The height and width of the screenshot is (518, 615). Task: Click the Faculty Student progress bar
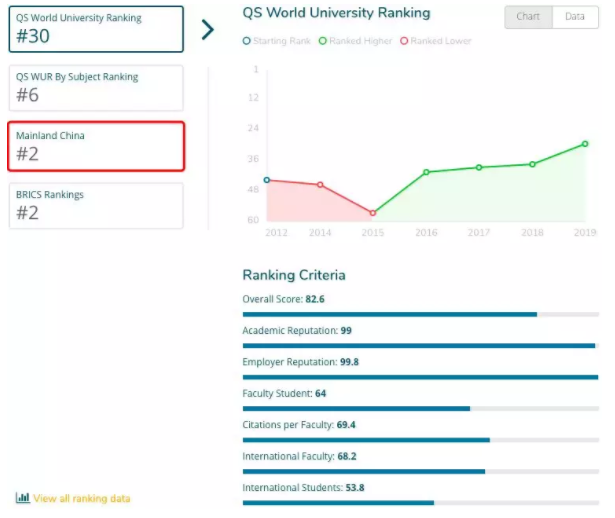(420, 409)
